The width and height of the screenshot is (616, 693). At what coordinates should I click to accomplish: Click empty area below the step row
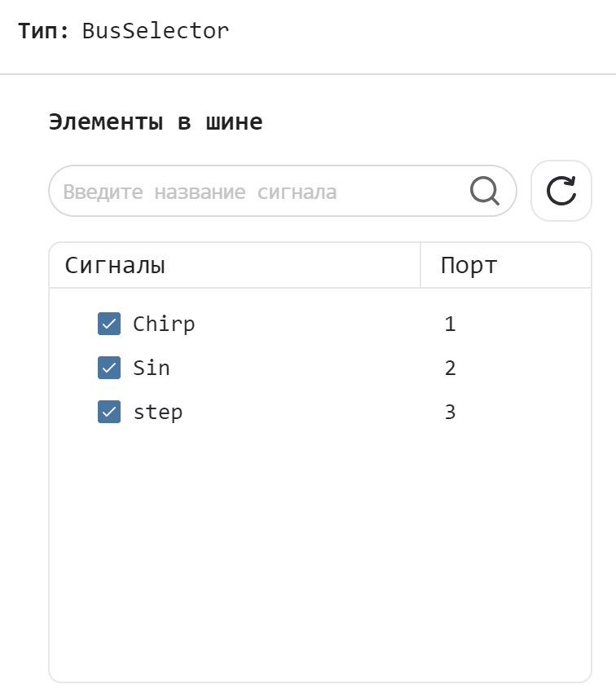(318, 554)
